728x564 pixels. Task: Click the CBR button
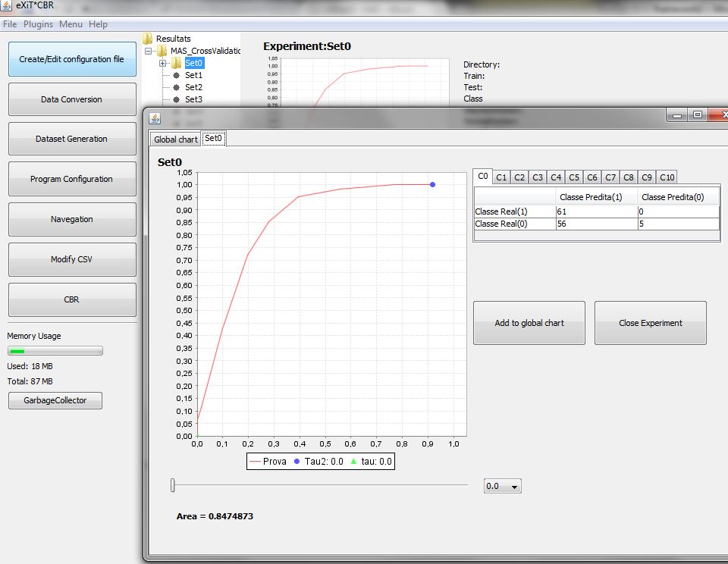pos(72,300)
